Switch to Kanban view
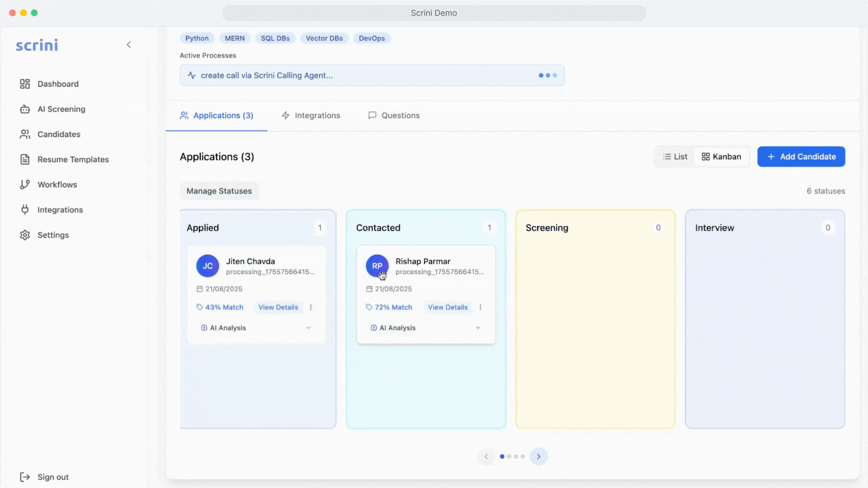The height and width of the screenshot is (488, 868). click(x=722, y=156)
